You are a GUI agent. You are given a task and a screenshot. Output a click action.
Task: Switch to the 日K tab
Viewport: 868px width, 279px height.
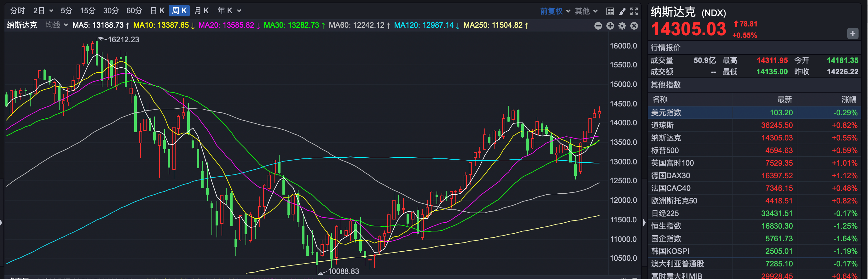(157, 11)
